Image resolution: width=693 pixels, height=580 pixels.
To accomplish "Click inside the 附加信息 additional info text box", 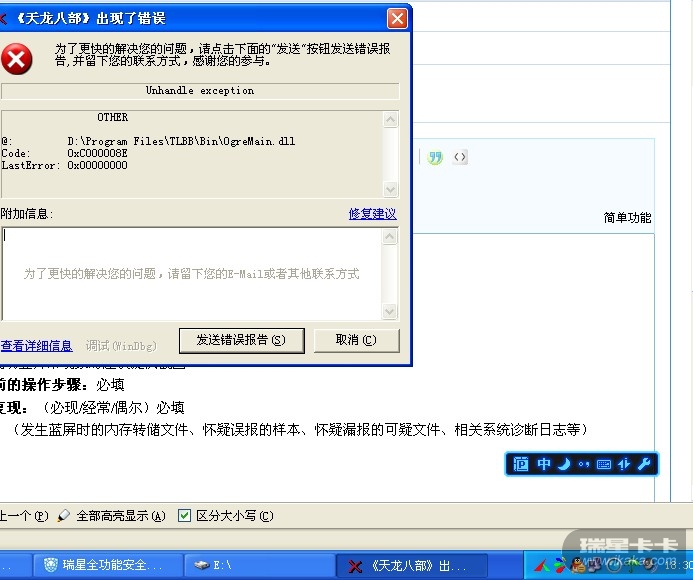I will 191,274.
